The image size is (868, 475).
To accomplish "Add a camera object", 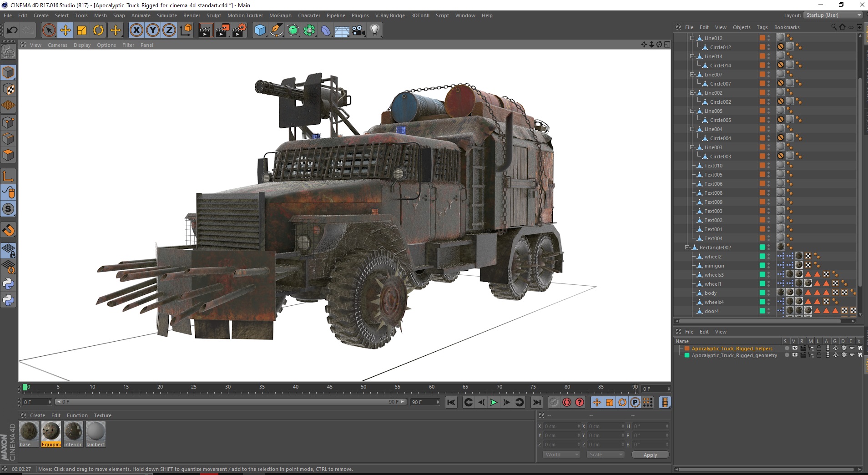I will click(358, 30).
